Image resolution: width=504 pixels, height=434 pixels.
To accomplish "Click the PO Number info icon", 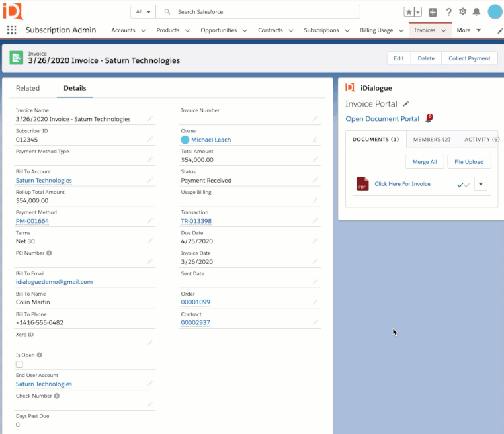I will (49, 253).
